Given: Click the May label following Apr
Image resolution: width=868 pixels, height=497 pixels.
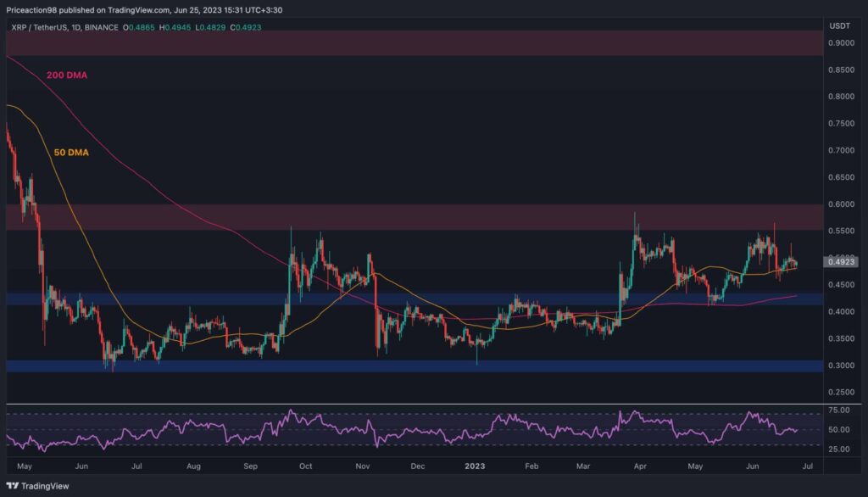Looking at the screenshot, I should pyautogui.click(x=695, y=466).
